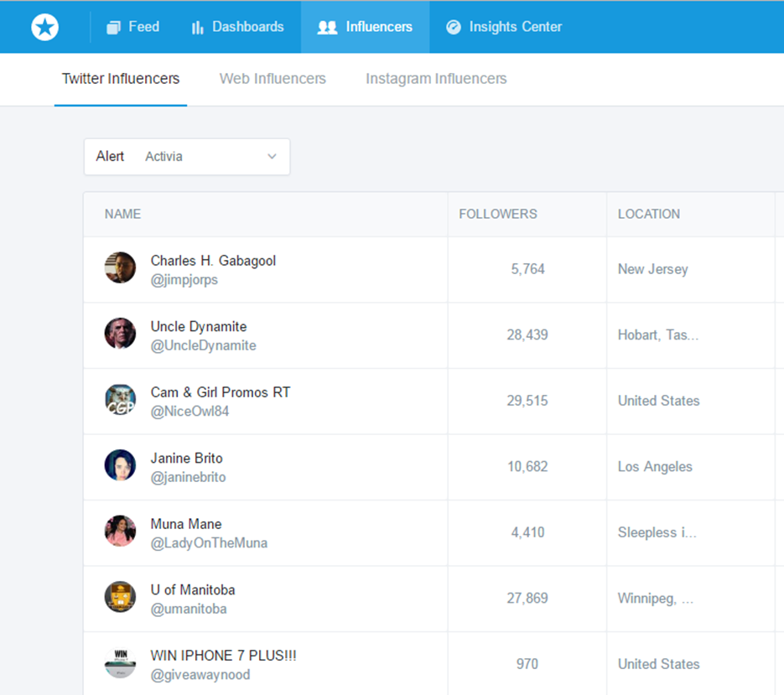This screenshot has height=695, width=784.
Task: Switch to the Instagram Influencers tab
Action: (x=436, y=79)
